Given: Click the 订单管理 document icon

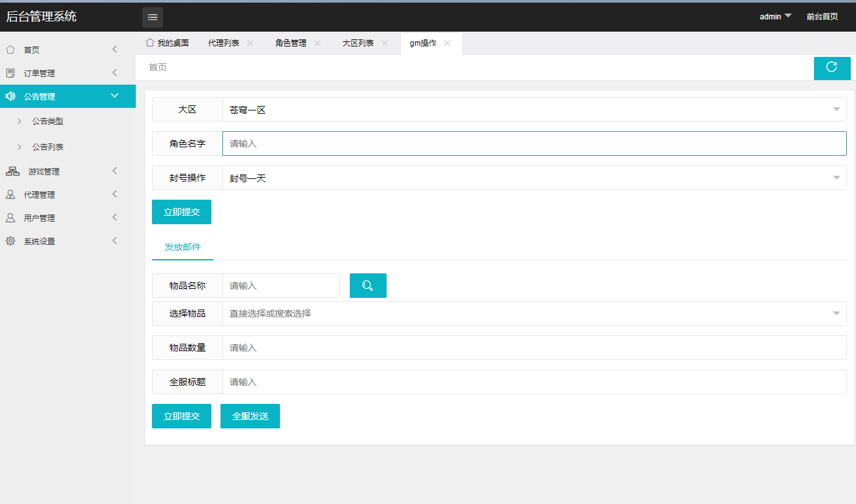Looking at the screenshot, I should point(10,73).
